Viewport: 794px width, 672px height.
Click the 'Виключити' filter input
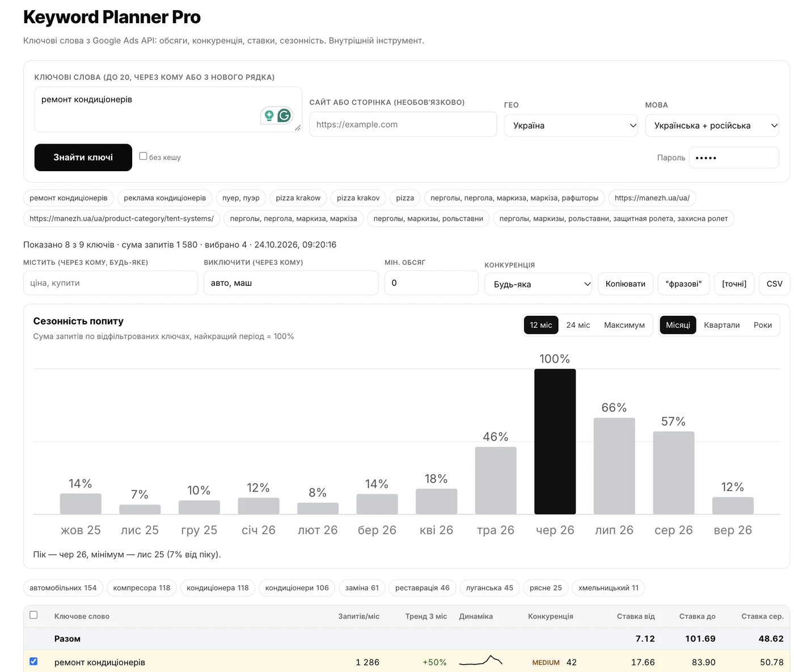[291, 283]
